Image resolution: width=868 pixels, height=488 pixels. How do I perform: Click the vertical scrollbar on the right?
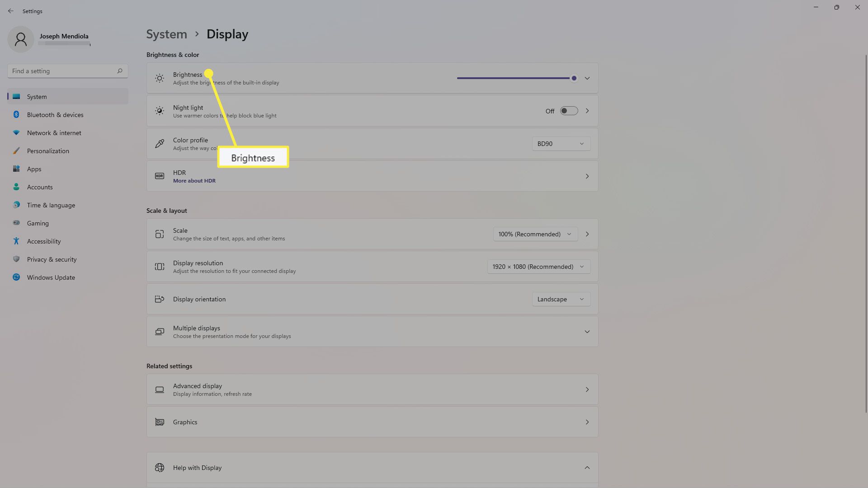866,233
